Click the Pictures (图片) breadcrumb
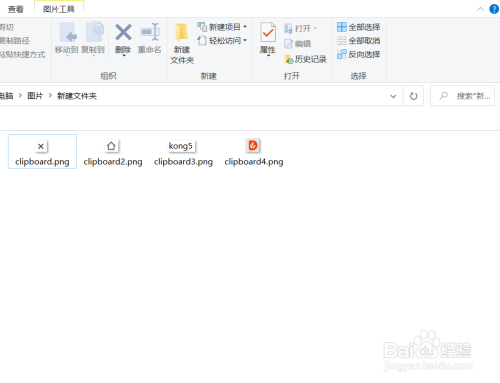Viewport: 500px width, 383px height. click(x=35, y=96)
